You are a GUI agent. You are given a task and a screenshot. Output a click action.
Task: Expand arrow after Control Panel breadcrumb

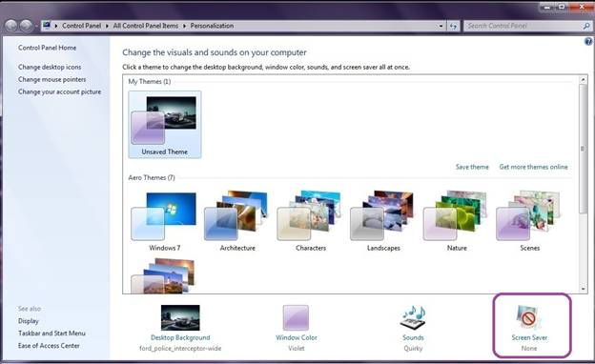click(107, 26)
